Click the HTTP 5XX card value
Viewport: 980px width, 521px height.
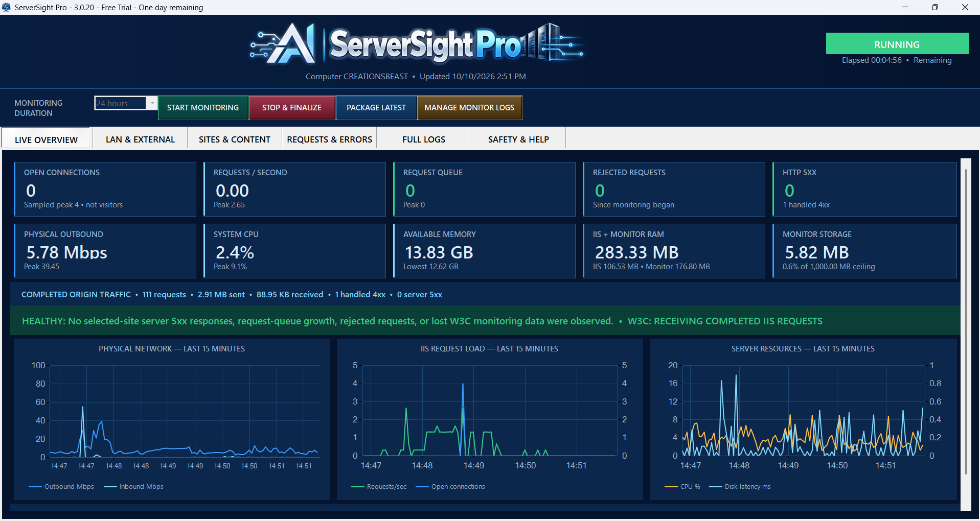coord(789,191)
